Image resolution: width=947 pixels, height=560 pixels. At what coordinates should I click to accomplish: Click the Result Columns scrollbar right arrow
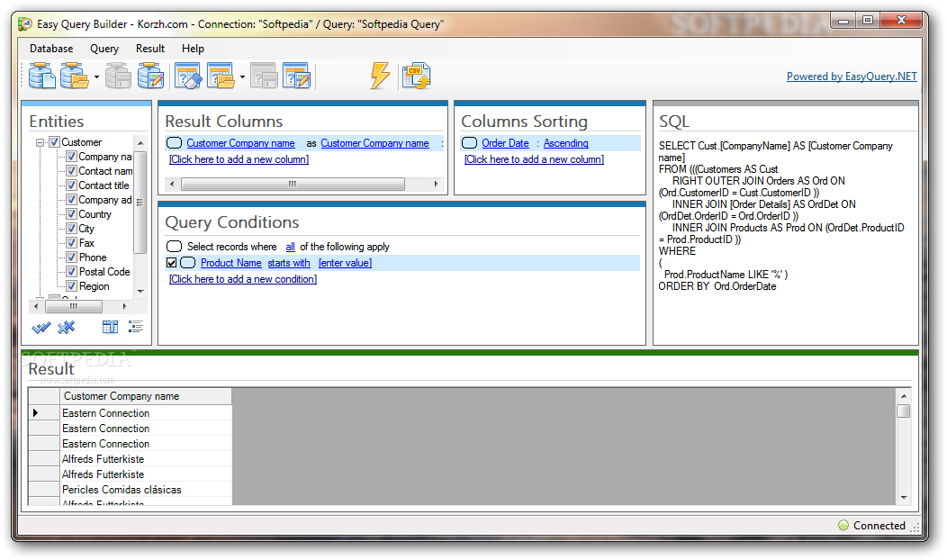click(x=437, y=184)
